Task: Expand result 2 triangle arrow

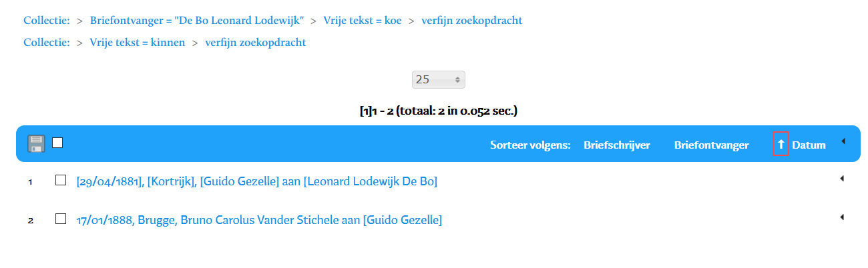Action: (841, 217)
